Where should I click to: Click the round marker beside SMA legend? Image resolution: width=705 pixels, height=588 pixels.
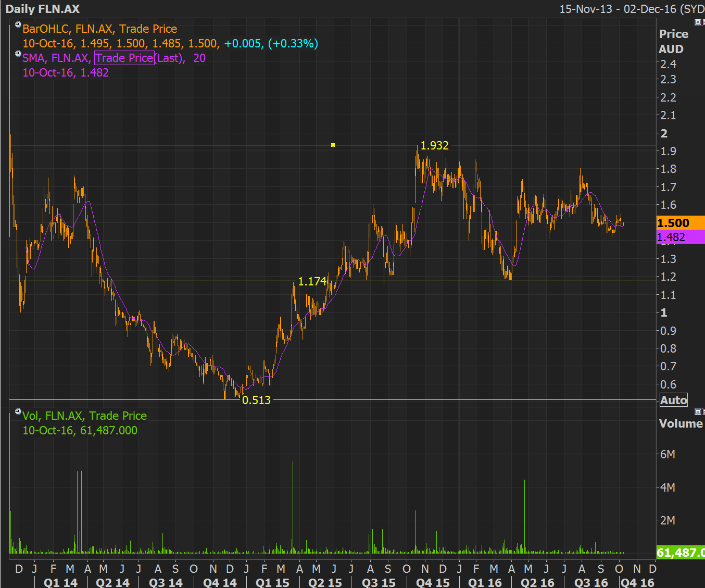[x=18, y=54]
